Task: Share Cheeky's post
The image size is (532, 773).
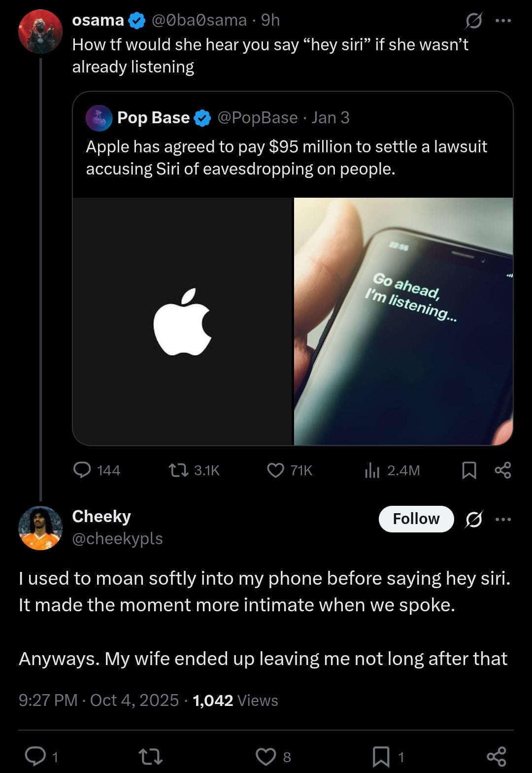Action: click(x=496, y=756)
